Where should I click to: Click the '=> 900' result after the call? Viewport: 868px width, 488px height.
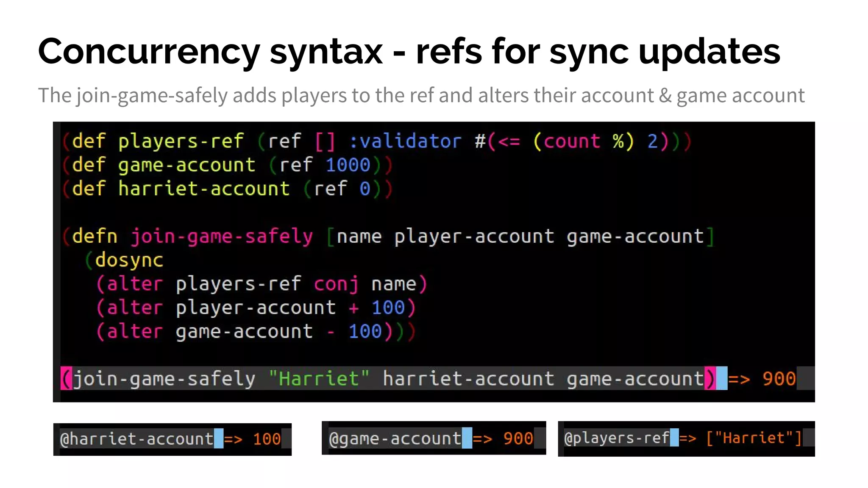point(762,378)
